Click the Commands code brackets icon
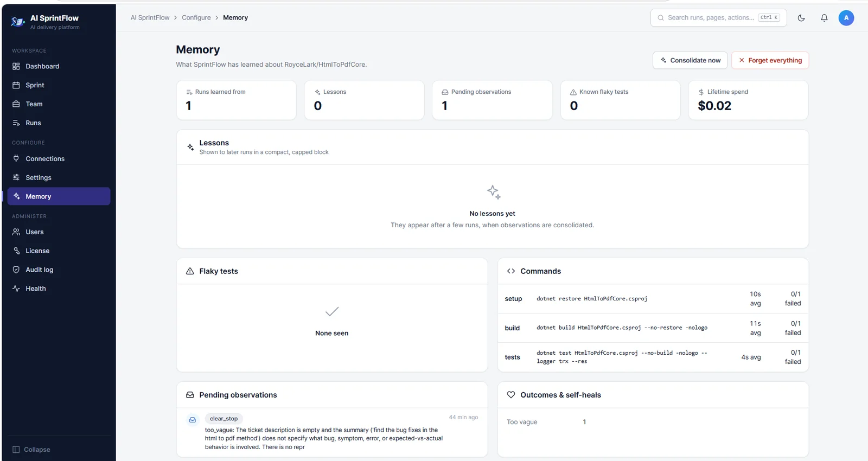The width and height of the screenshot is (868, 461). (511, 271)
